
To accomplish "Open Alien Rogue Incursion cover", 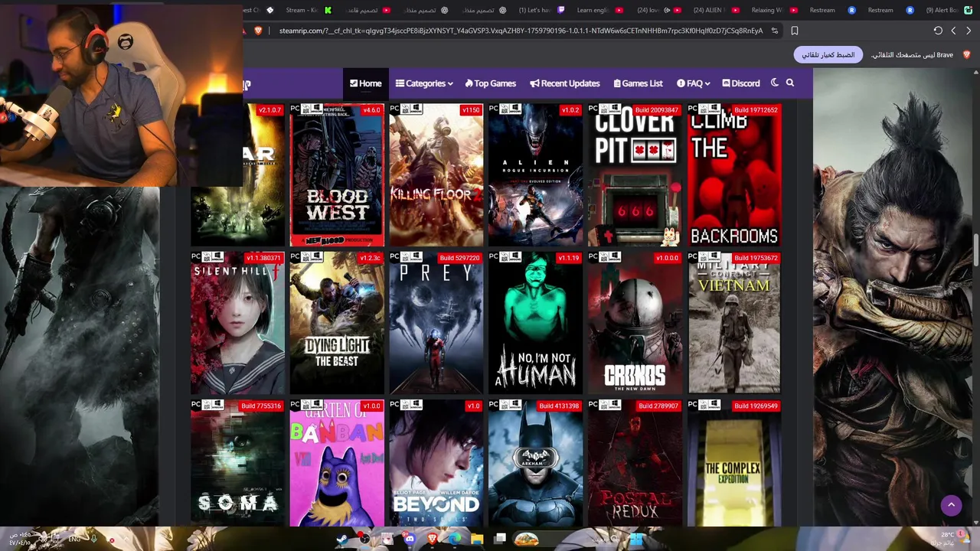I will coord(536,175).
